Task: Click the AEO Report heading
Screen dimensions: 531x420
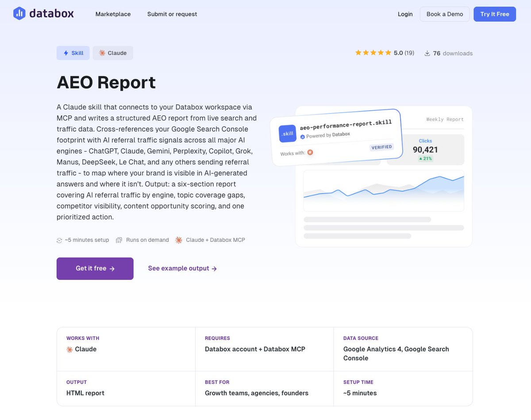Action: (x=106, y=82)
